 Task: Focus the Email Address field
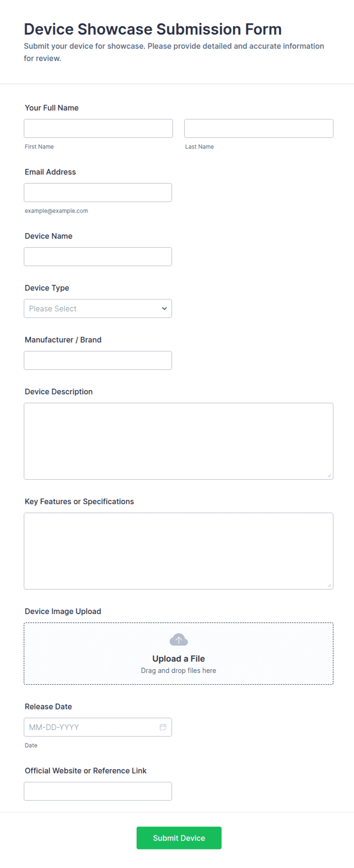click(98, 192)
